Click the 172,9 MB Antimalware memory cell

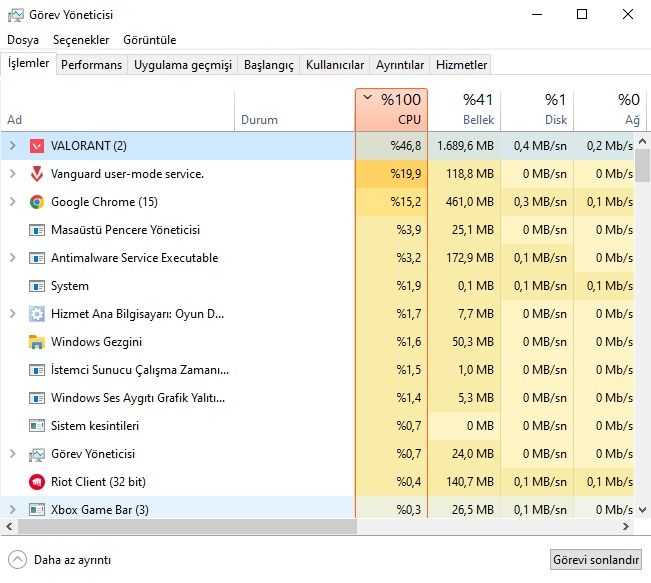click(x=464, y=258)
